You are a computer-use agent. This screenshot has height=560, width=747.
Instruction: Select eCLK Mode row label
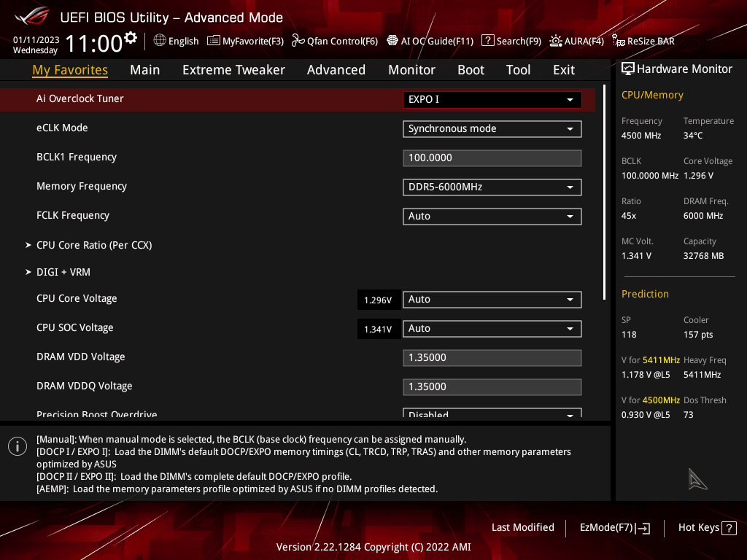[62, 128]
